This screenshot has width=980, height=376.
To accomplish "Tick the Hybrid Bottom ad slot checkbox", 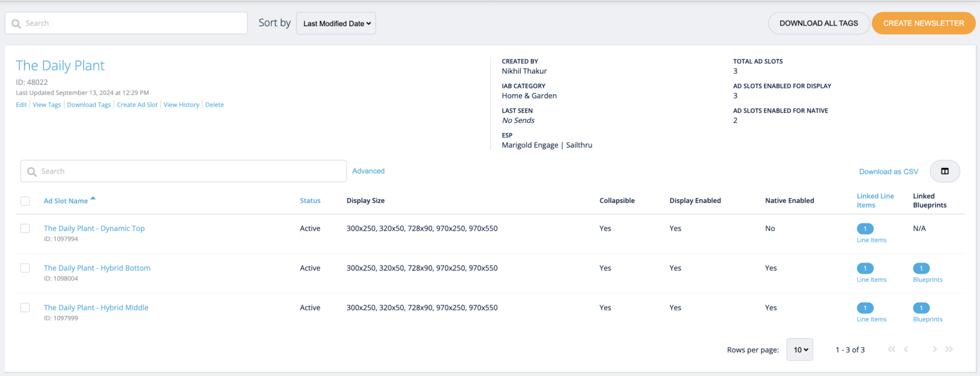I will [25, 268].
